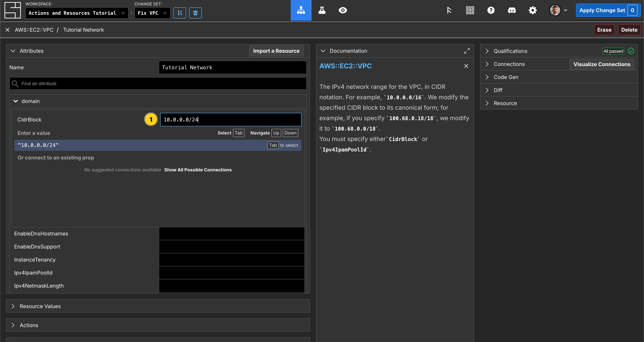The image size is (644, 342).
Task: Collapse the Attributes panel
Action: [13, 51]
